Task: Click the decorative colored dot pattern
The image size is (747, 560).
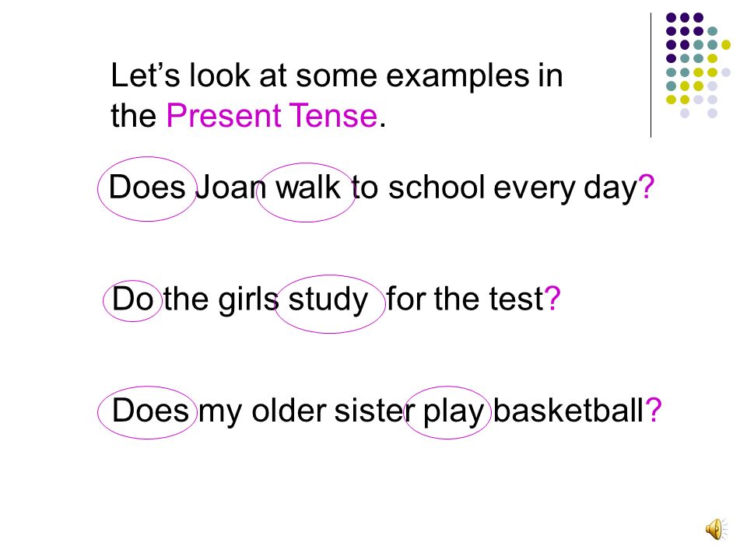Action: point(698,65)
